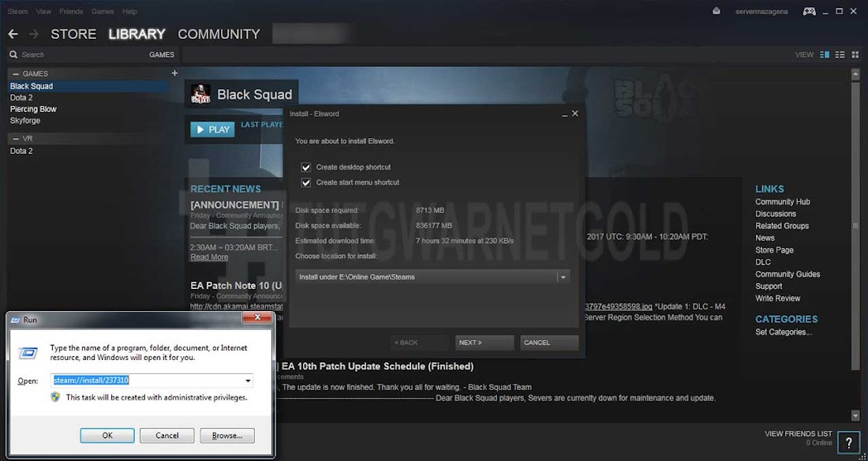Expand the Run dialog Open history dropdown

[248, 380]
